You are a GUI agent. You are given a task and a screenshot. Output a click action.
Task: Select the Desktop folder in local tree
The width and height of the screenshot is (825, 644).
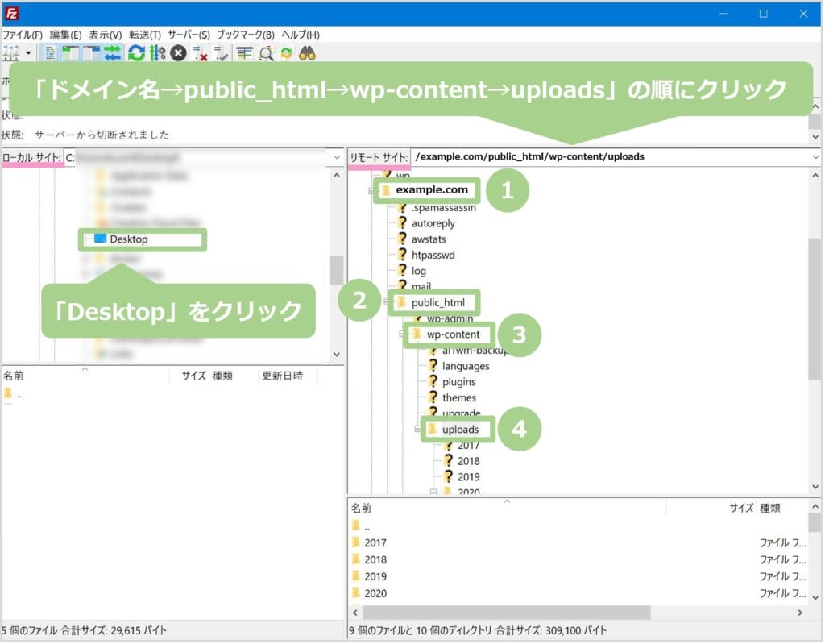128,239
